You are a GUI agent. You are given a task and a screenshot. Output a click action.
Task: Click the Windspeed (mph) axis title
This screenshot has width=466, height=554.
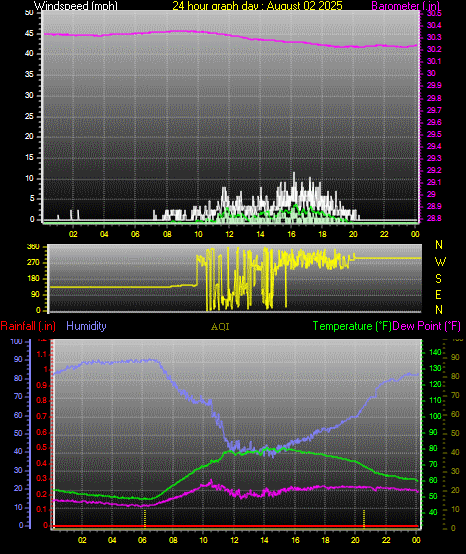tap(76, 6)
